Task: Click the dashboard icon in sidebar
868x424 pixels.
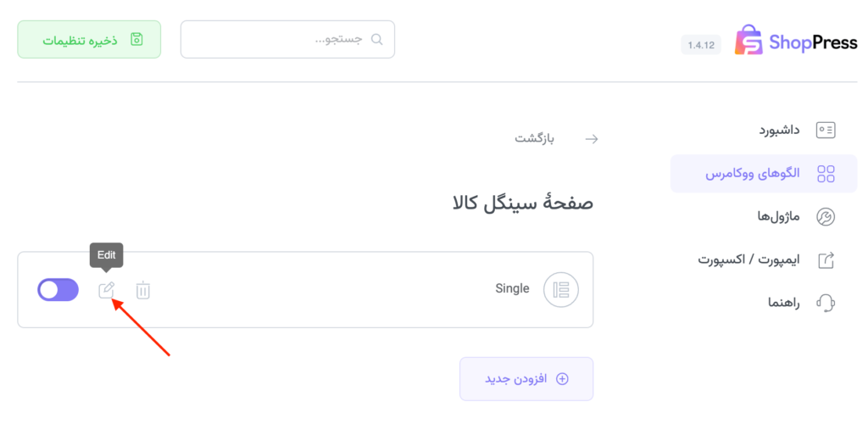Action: 825,130
